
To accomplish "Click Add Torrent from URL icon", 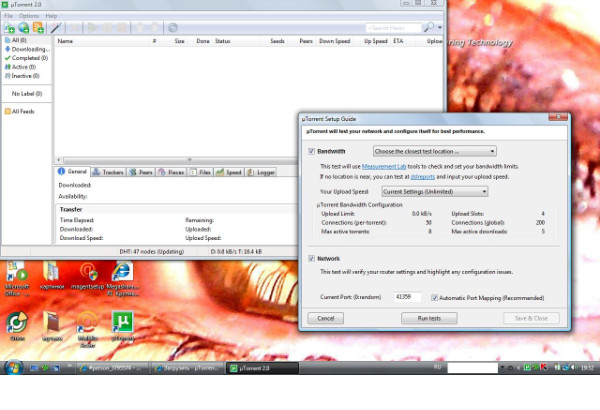I will tap(23, 27).
